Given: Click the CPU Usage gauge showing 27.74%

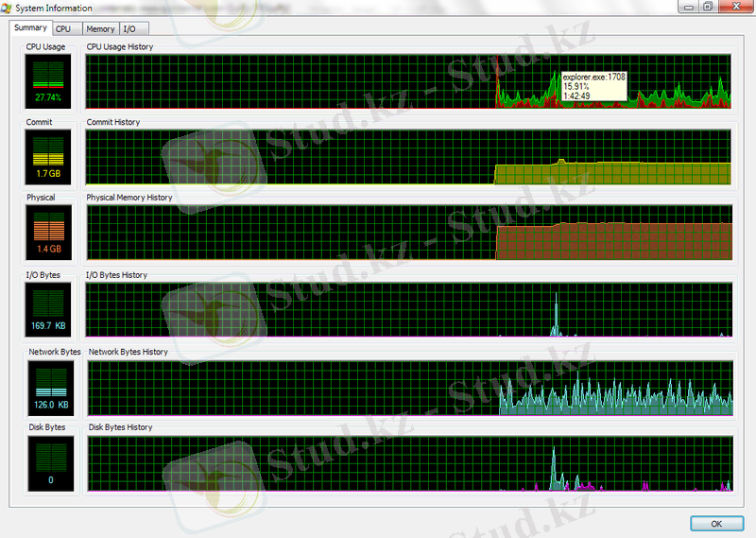Looking at the screenshot, I should [48, 81].
